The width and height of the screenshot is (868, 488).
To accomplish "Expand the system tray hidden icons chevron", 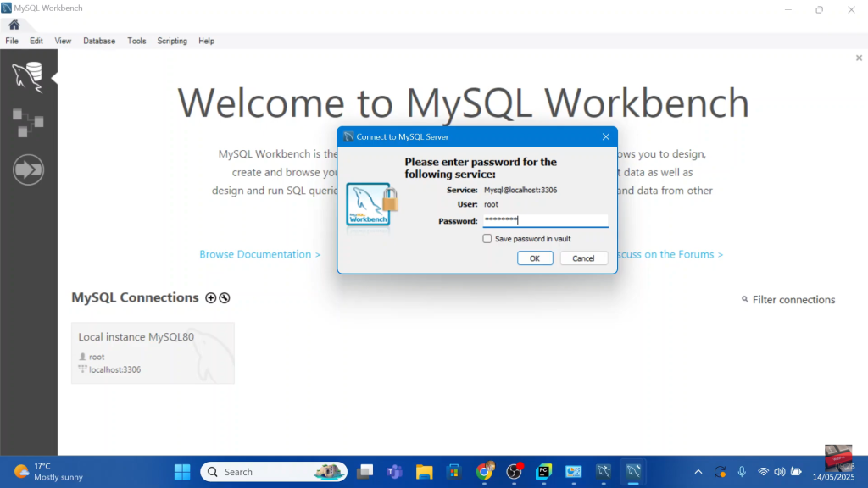I will [698, 472].
